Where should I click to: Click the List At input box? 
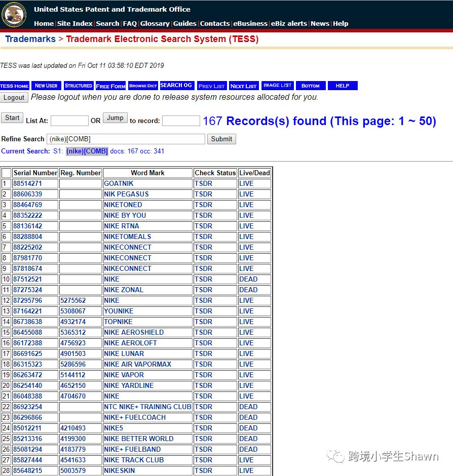point(69,121)
